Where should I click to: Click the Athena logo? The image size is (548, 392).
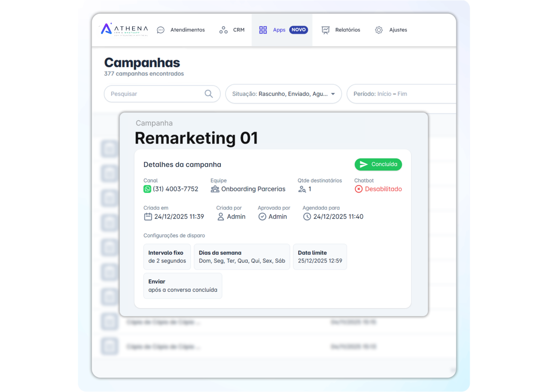tap(124, 29)
